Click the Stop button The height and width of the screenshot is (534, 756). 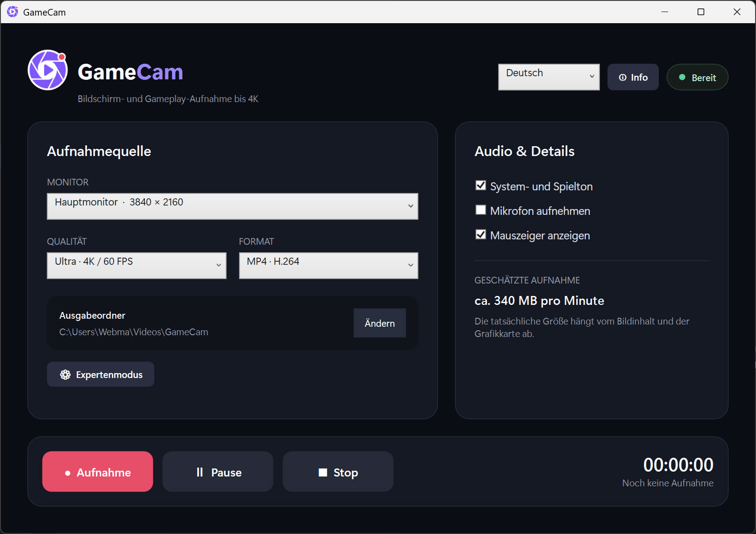click(338, 472)
